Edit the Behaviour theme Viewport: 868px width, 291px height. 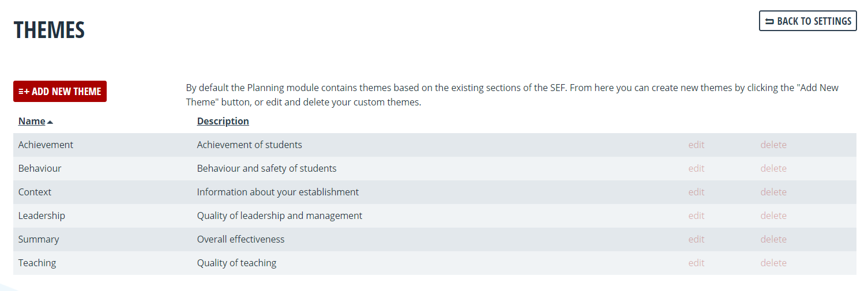pos(696,168)
